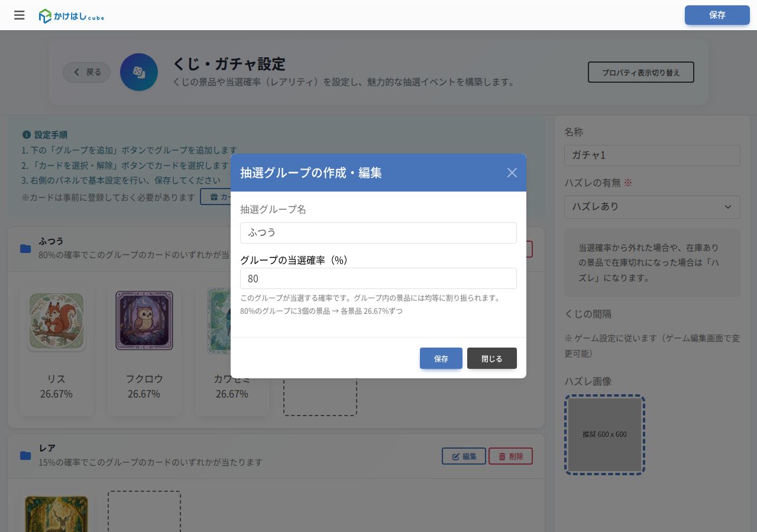Select the フクロウ owl card
This screenshot has width=757, height=532.
[144, 350]
